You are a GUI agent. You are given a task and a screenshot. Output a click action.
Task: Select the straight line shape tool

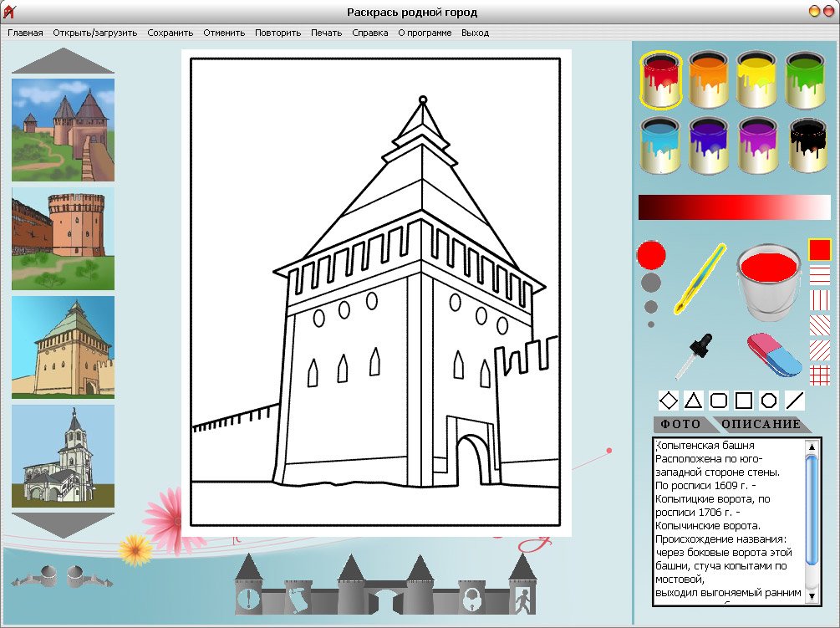coord(795,401)
